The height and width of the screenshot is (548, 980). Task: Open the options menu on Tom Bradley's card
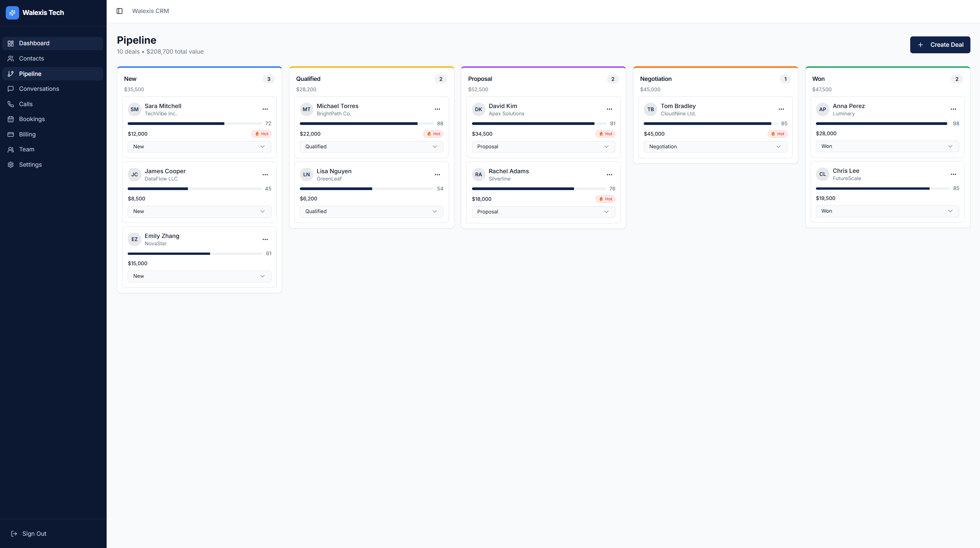coord(781,109)
